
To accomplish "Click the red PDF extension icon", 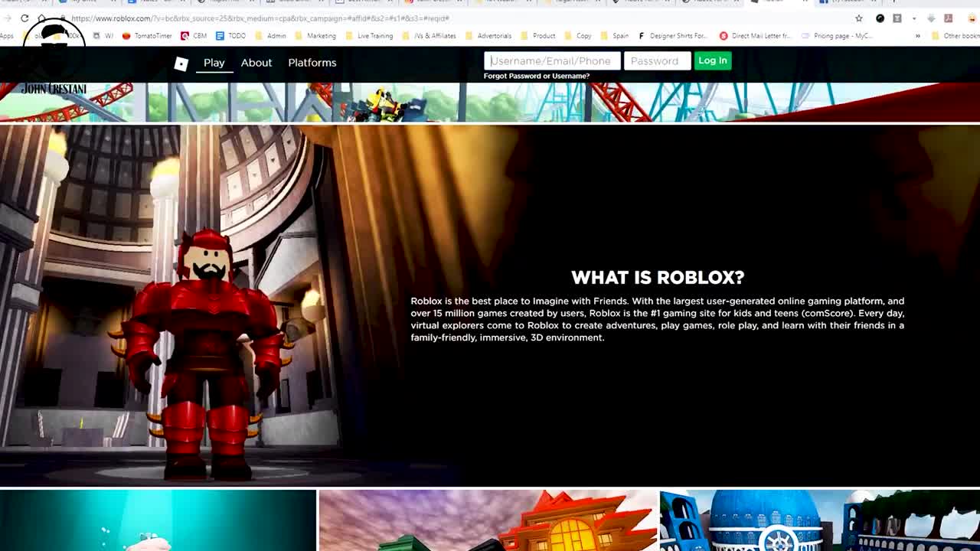I will point(948,18).
